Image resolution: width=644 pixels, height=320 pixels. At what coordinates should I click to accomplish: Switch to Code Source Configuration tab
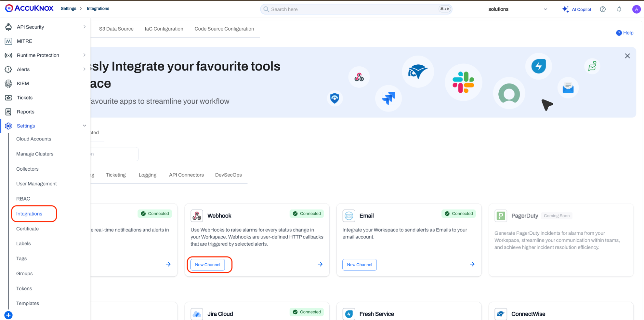[x=224, y=29]
